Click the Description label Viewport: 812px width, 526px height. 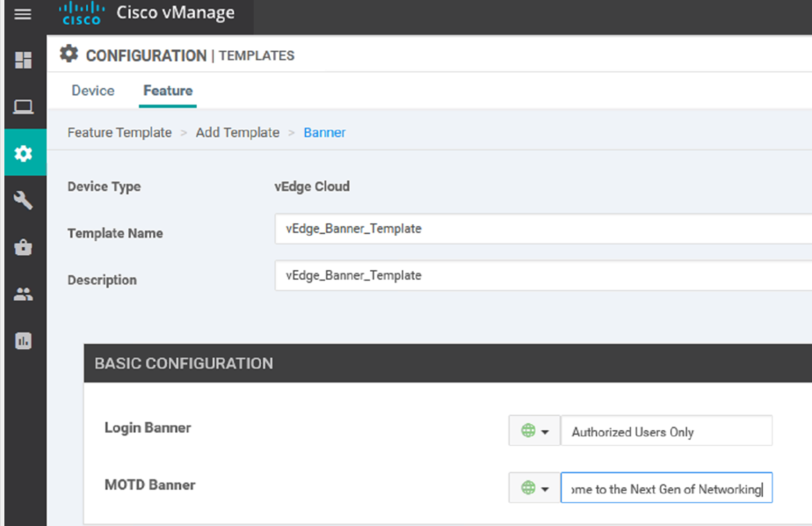(x=102, y=280)
